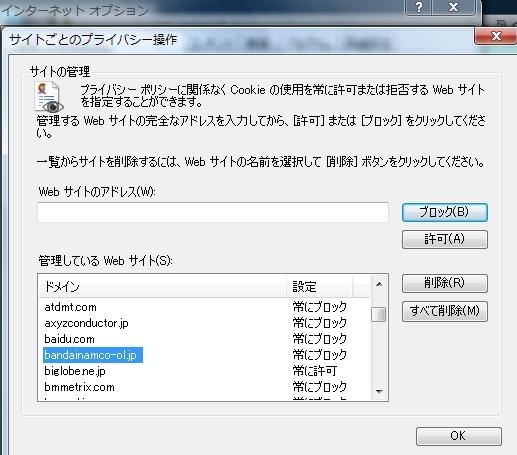Image resolution: width=517 pixels, height=455 pixels.
Task: Click the 削除(R) remove button
Action: (x=445, y=283)
